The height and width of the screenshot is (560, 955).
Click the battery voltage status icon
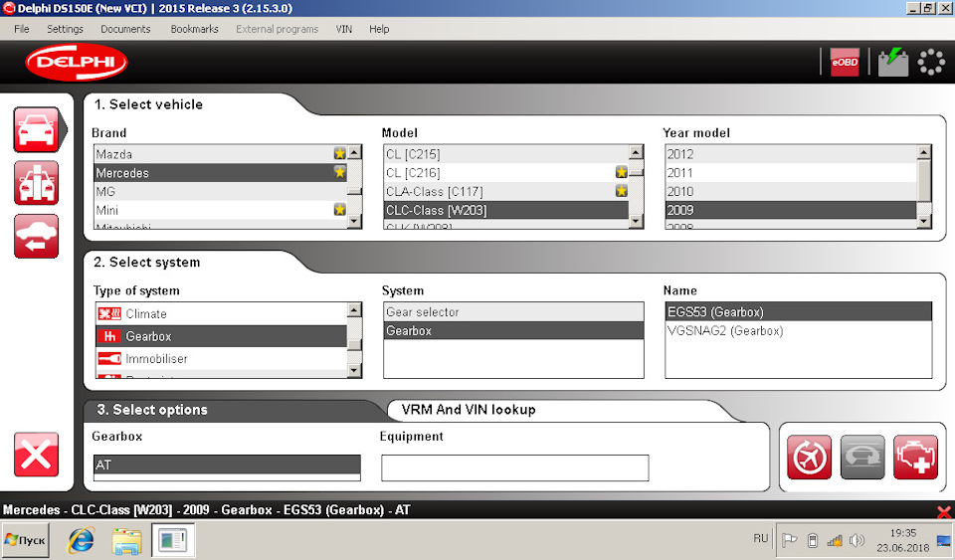click(893, 62)
